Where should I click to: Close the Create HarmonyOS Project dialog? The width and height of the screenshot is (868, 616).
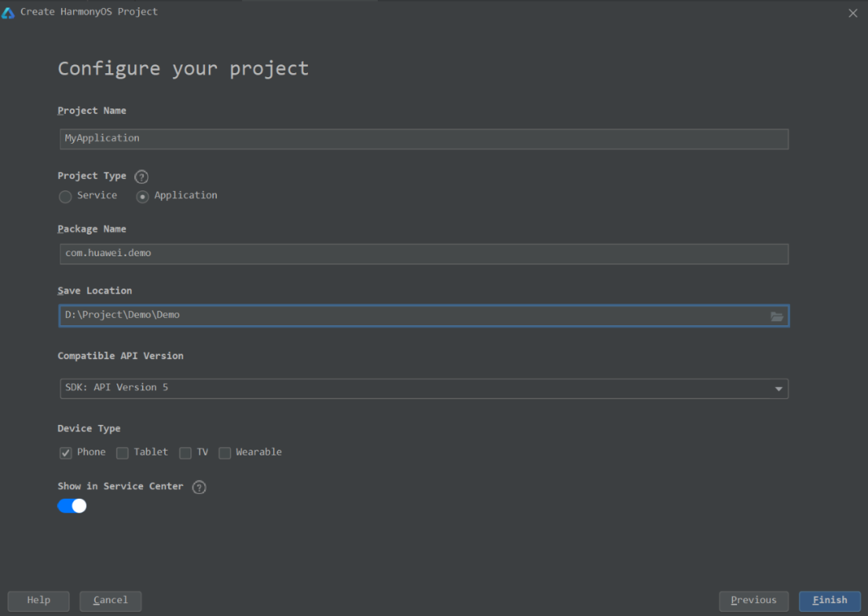tap(853, 13)
